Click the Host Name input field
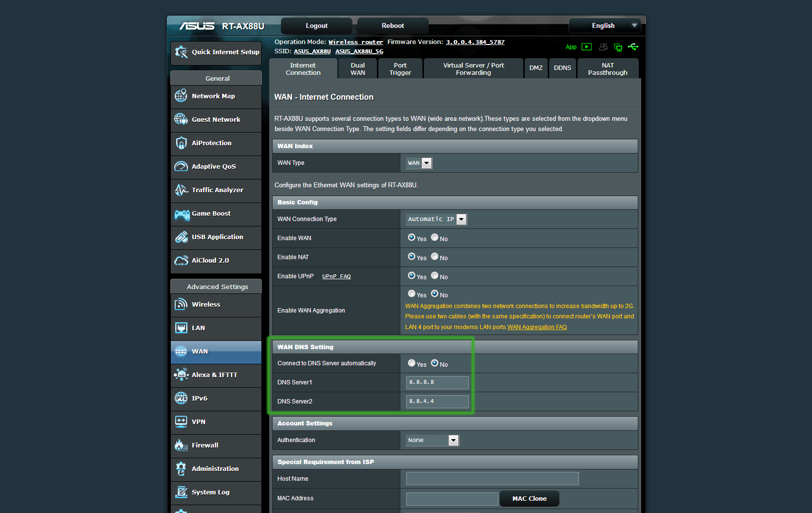The width and height of the screenshot is (812, 513). tap(492, 478)
